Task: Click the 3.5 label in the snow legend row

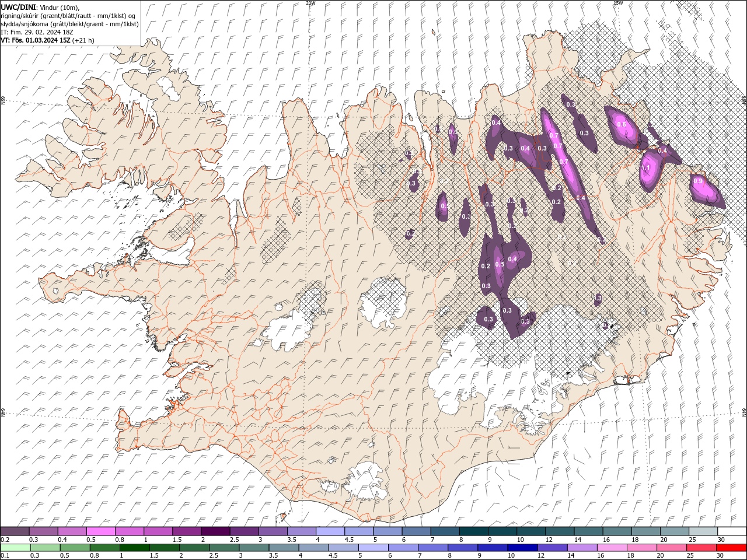Action: (292, 540)
